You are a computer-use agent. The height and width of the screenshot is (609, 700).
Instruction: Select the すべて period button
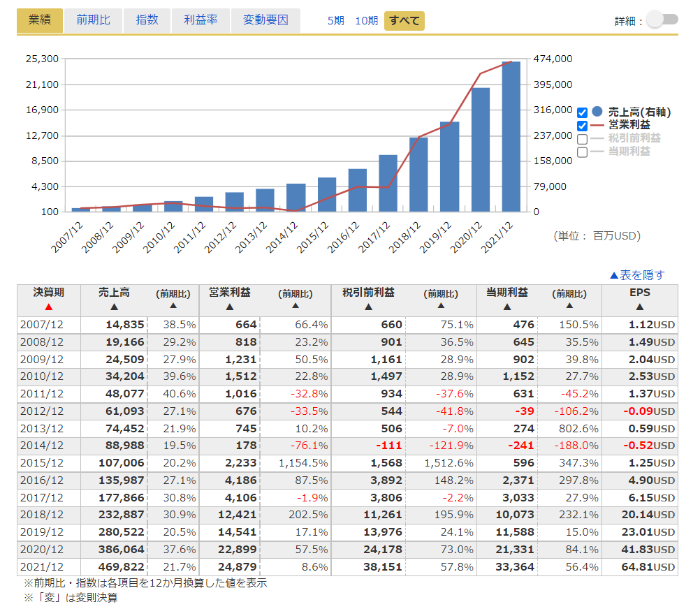[404, 21]
